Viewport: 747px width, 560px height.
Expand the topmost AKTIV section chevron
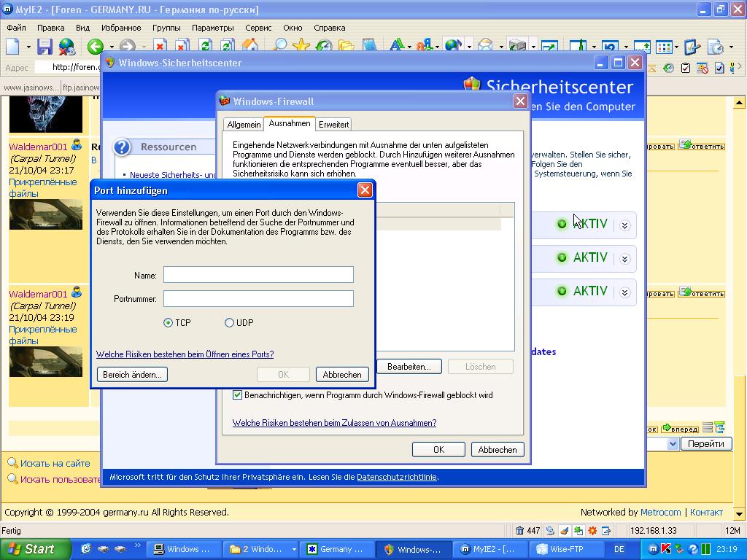(624, 225)
